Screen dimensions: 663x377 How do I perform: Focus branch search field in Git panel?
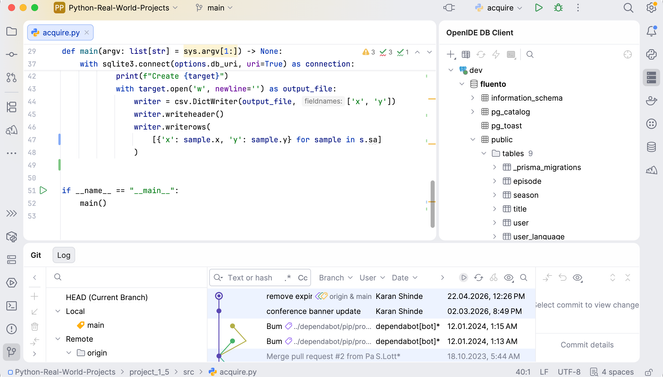point(127,277)
